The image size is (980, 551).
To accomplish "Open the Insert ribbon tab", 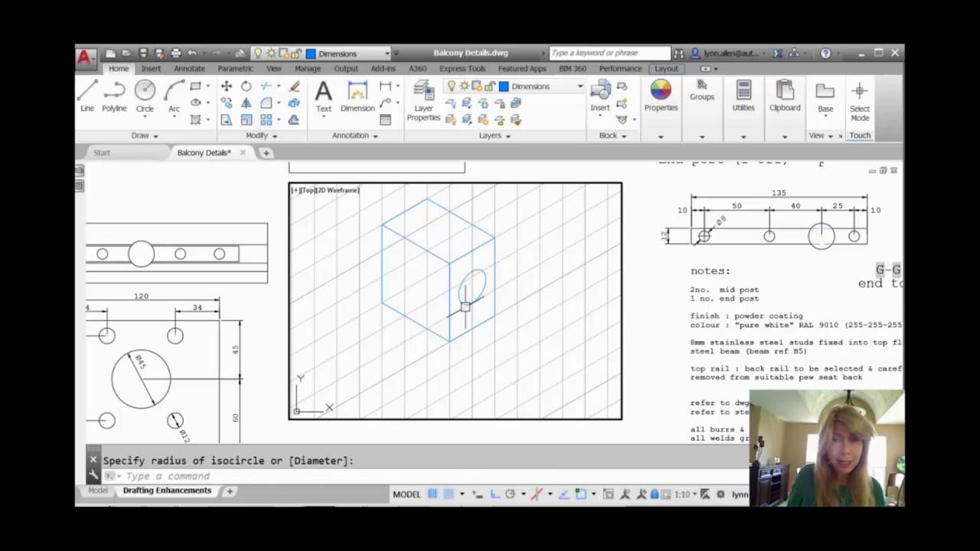I will (x=151, y=68).
